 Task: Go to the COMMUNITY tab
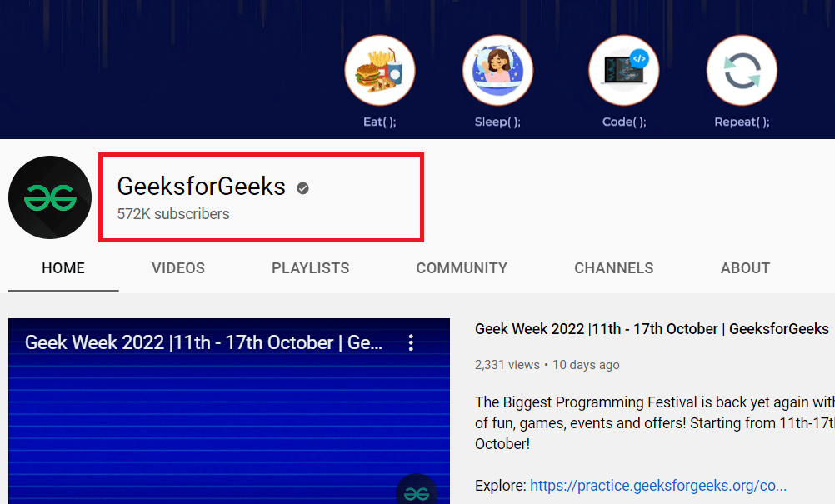tap(462, 268)
